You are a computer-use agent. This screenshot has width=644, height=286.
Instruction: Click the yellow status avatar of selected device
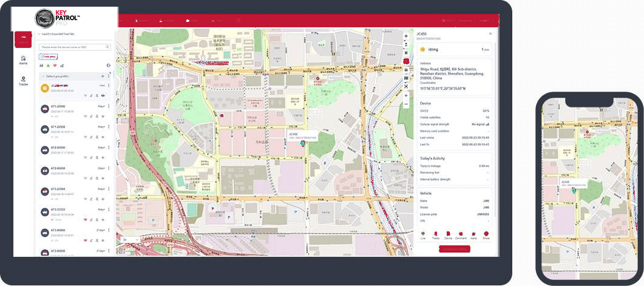45,88
